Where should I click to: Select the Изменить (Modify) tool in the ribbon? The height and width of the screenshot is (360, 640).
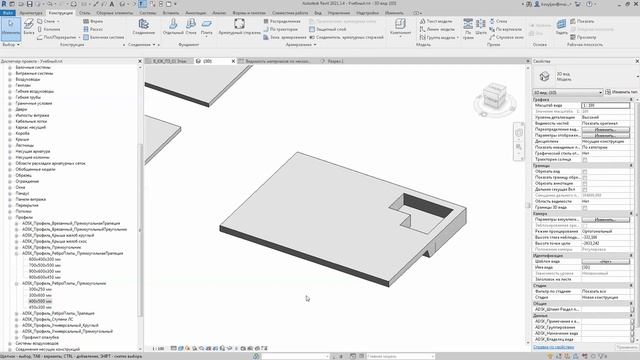(11, 28)
